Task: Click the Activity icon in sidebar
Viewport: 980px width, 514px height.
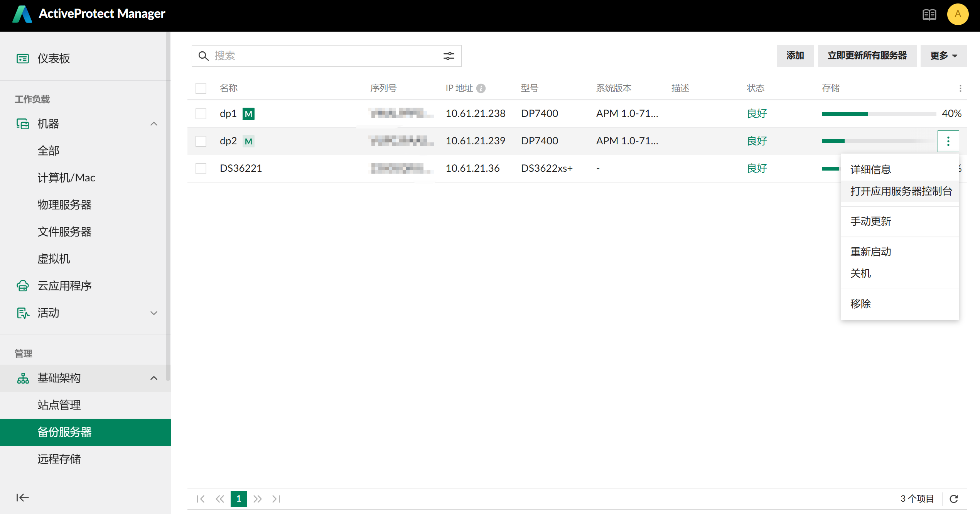Action: click(23, 313)
